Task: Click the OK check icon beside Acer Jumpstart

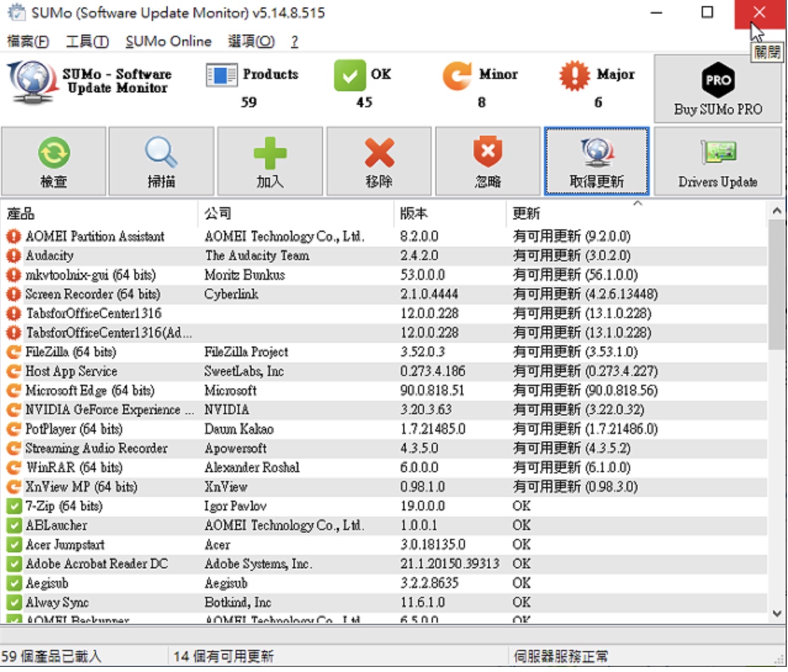Action: [14, 545]
